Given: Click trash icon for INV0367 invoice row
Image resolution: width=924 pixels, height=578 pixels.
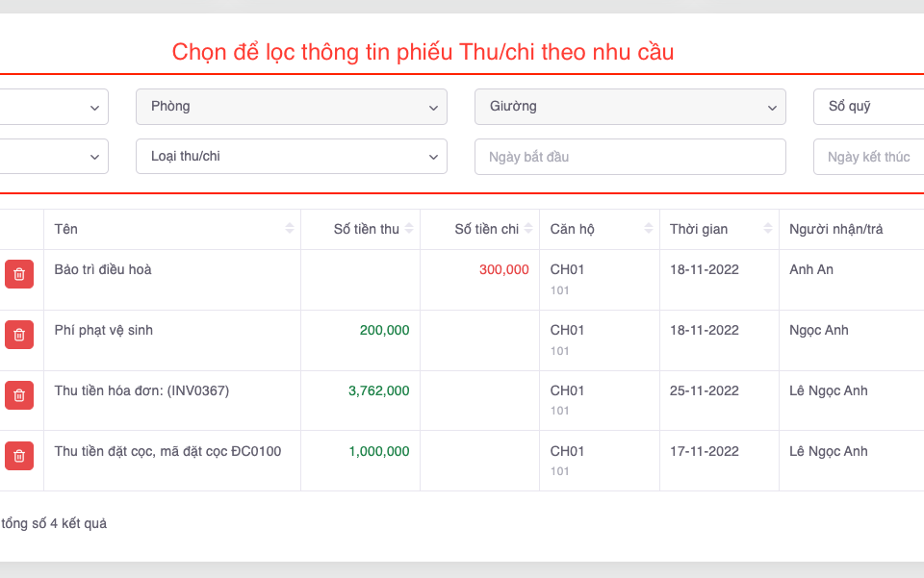Looking at the screenshot, I should pos(19,395).
